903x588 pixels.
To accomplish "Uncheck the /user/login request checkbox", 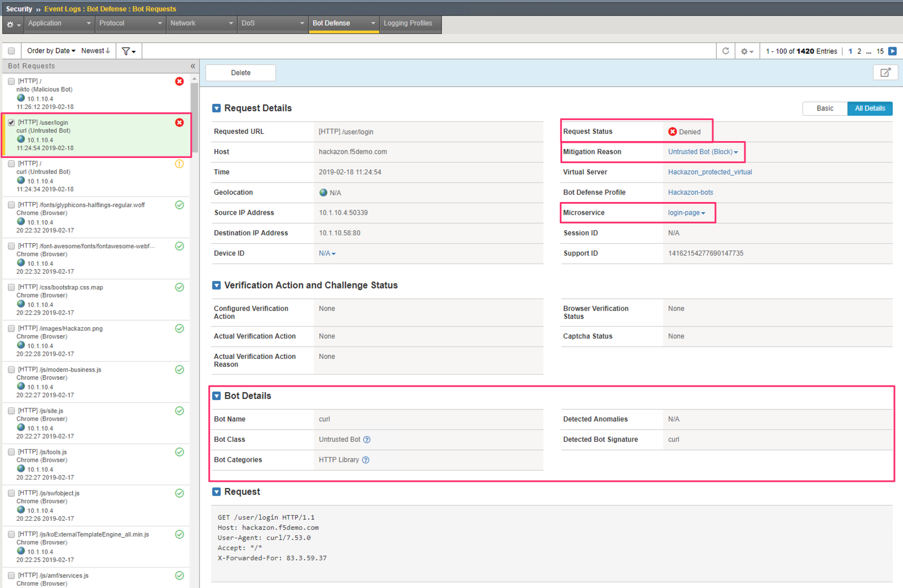I will pos(11,122).
